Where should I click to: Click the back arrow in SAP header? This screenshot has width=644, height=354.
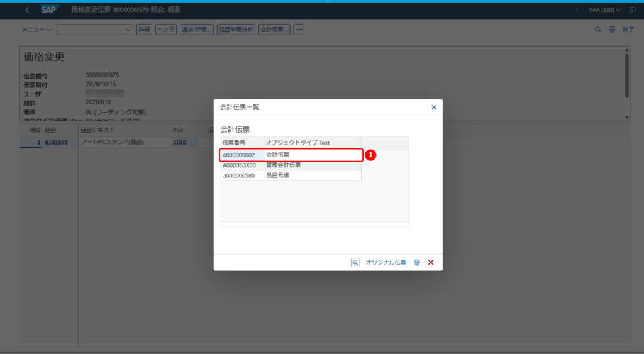(x=27, y=10)
